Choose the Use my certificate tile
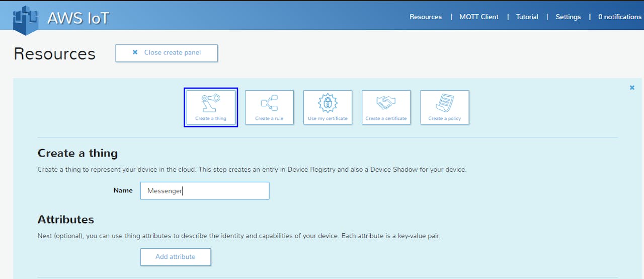Screen dimensions: 644x279 click(x=328, y=107)
